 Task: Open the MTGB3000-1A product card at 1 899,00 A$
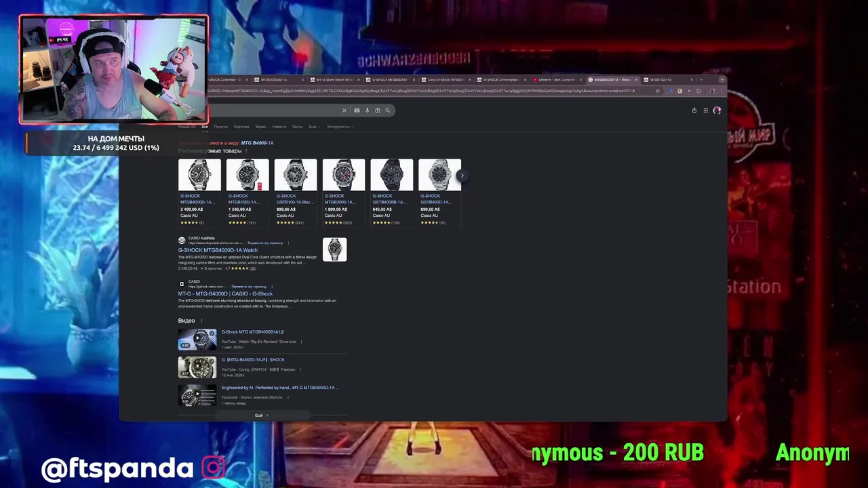[344, 192]
